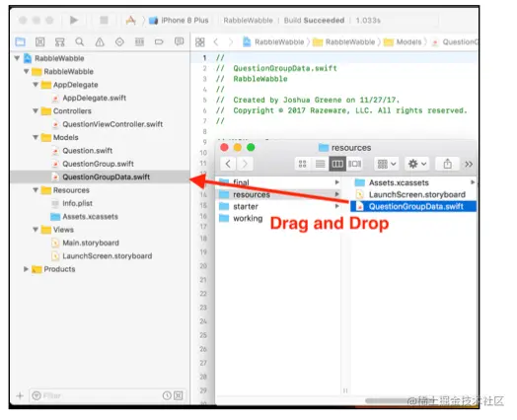Stop the running build
The width and height of the screenshot is (517, 420).
click(104, 21)
